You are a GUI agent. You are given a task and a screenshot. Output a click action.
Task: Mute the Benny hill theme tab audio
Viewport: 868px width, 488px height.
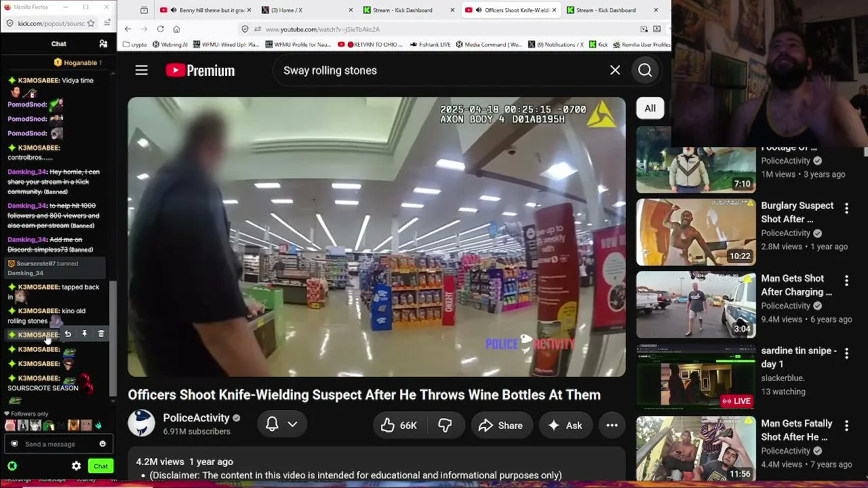coord(174,10)
